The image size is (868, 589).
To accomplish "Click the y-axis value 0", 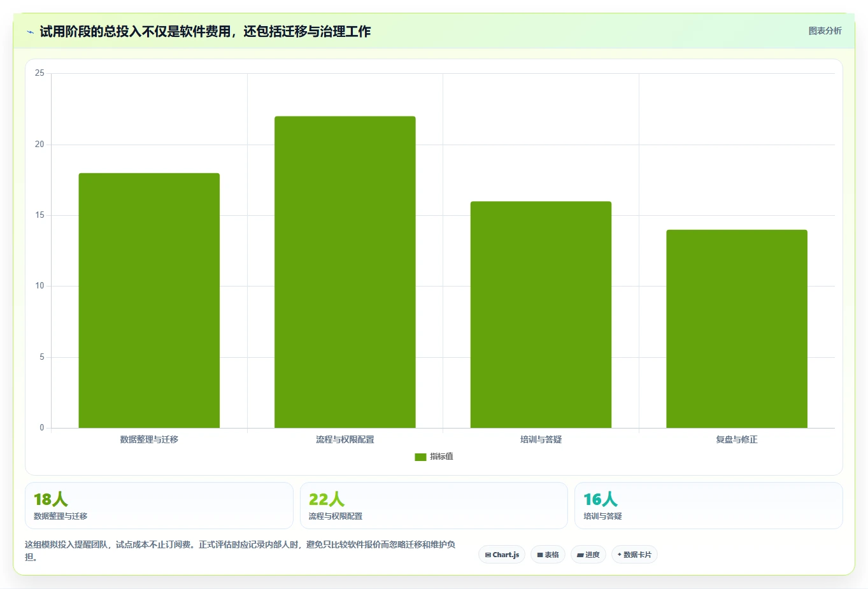I will (42, 428).
